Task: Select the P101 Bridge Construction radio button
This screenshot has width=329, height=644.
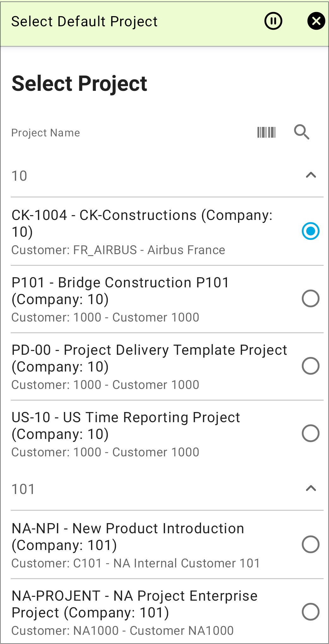Action: tap(310, 298)
